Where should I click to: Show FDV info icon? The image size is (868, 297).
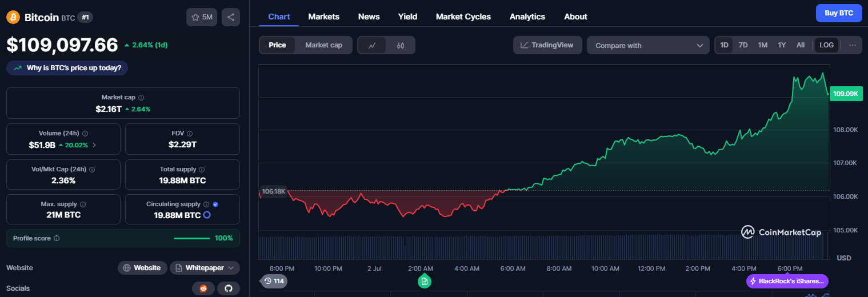click(190, 133)
